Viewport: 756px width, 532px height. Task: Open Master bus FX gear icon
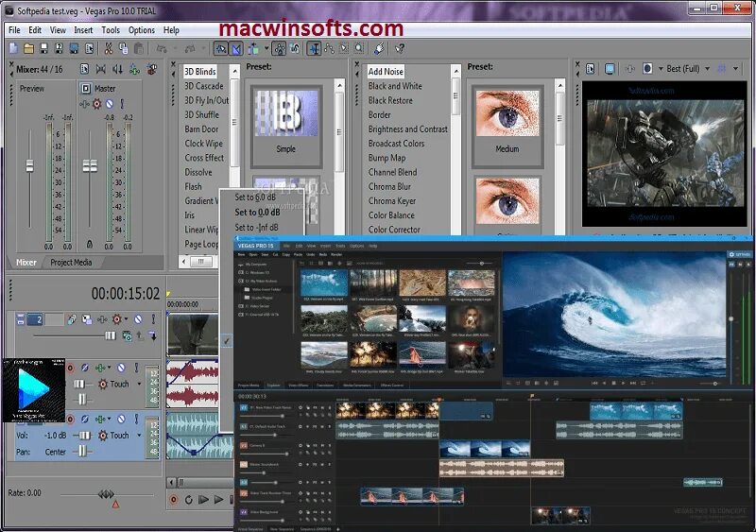pyautogui.click(x=97, y=104)
